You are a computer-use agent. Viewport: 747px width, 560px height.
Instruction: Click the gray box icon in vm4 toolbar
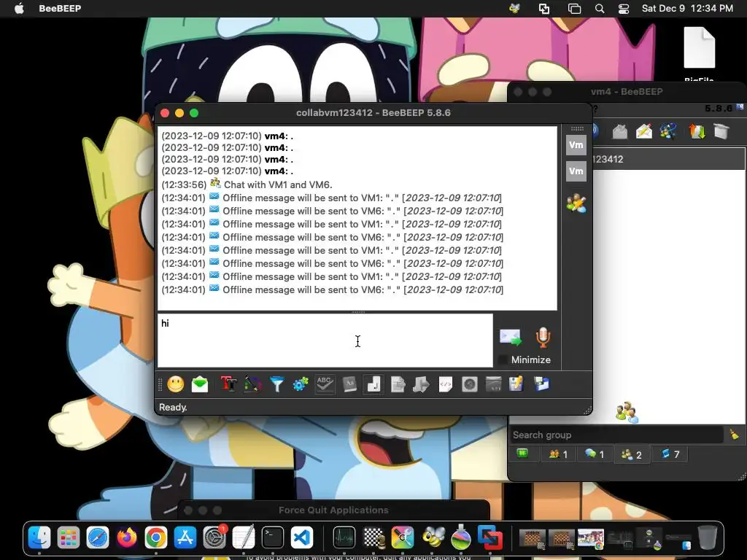tap(721, 131)
